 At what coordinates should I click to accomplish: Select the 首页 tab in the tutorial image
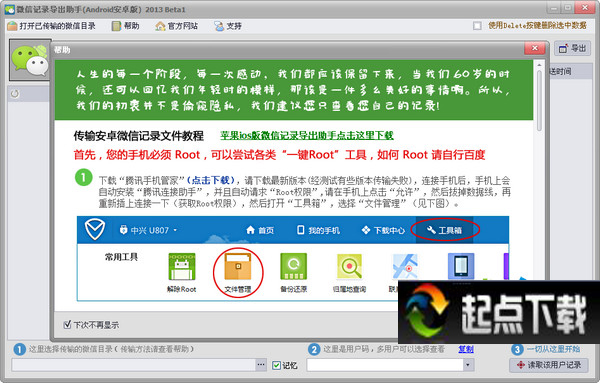click(260, 230)
